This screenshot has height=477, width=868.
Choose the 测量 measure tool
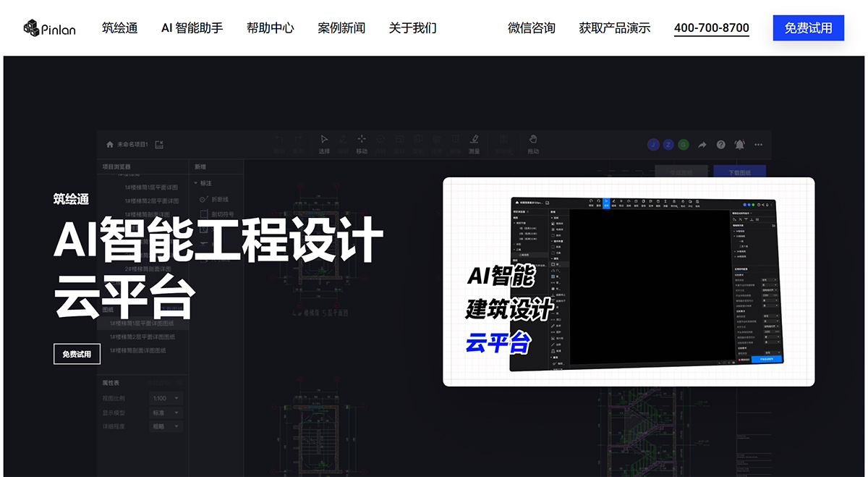point(474,145)
